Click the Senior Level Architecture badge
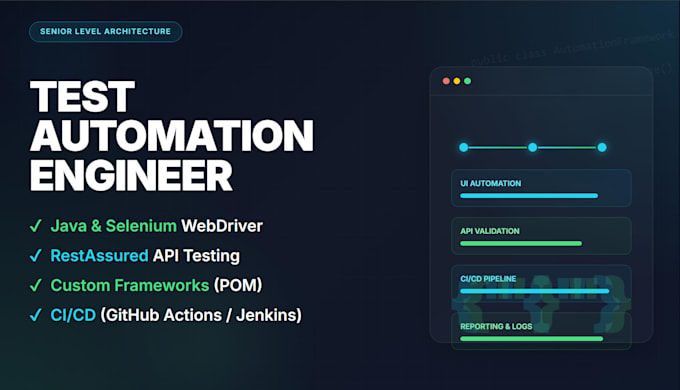680x390 pixels. point(105,32)
